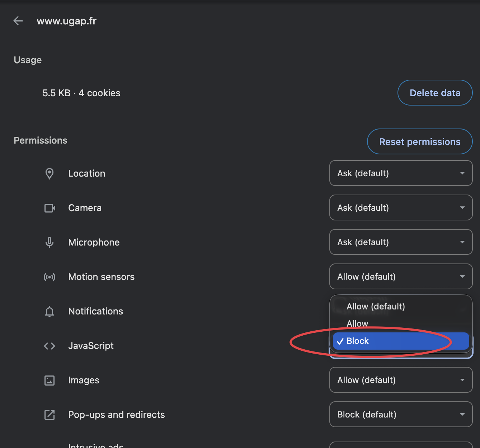Click the Notifications bell icon
The image size is (480, 448).
pyautogui.click(x=50, y=311)
